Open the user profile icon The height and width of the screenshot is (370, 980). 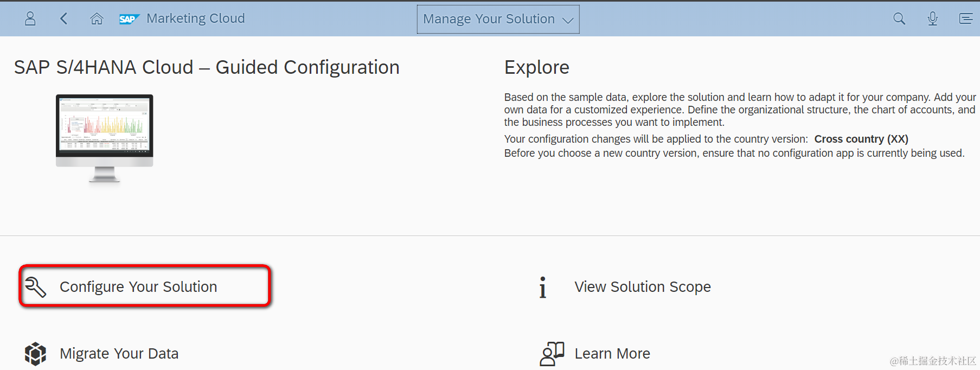tap(30, 19)
